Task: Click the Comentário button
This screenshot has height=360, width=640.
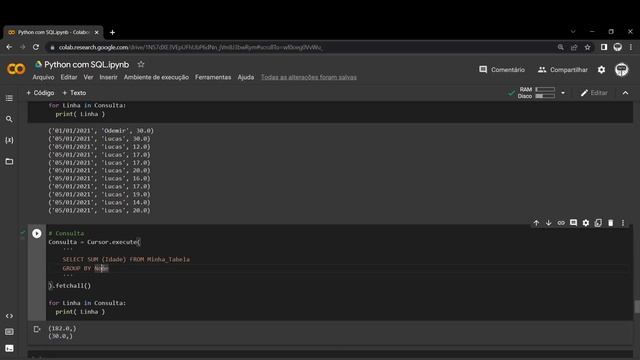Action: (502, 70)
